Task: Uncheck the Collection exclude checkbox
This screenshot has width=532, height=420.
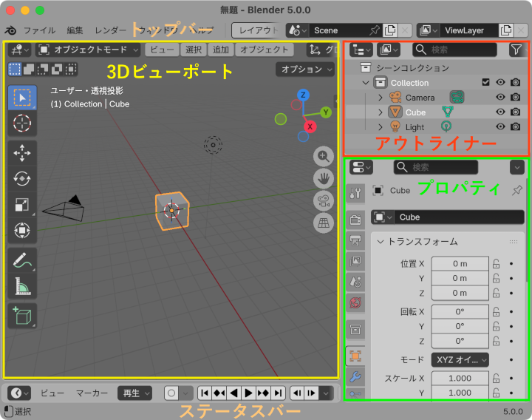Action: tap(485, 83)
